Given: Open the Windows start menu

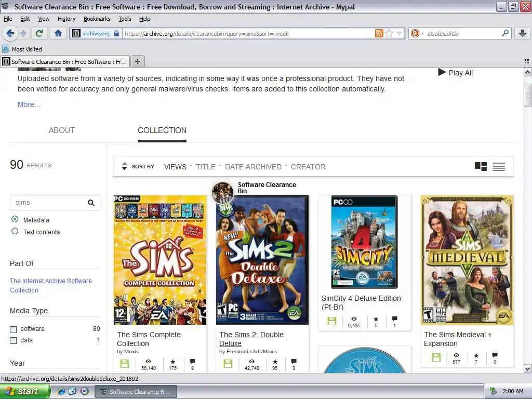Looking at the screenshot, I should click(x=25, y=391).
